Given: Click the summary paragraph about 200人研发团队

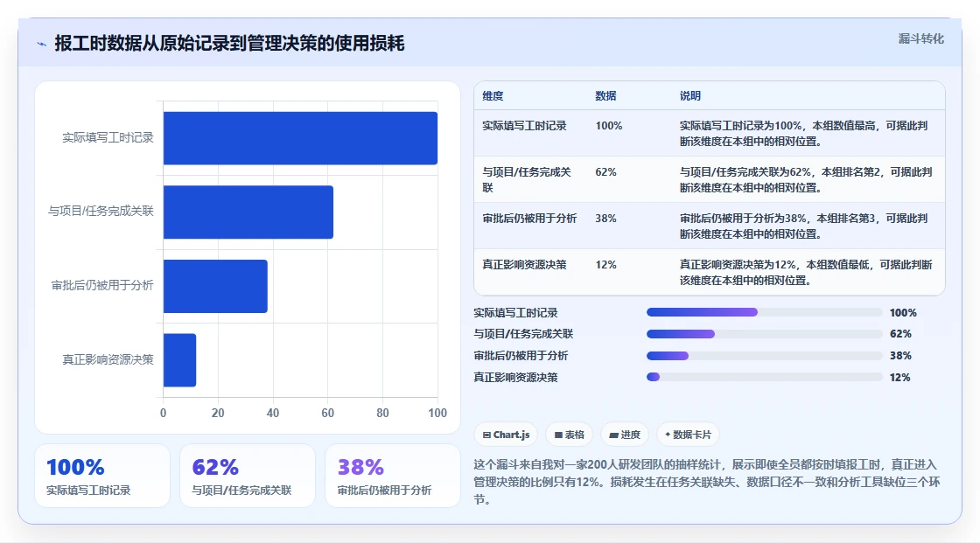Looking at the screenshot, I should [x=707, y=482].
